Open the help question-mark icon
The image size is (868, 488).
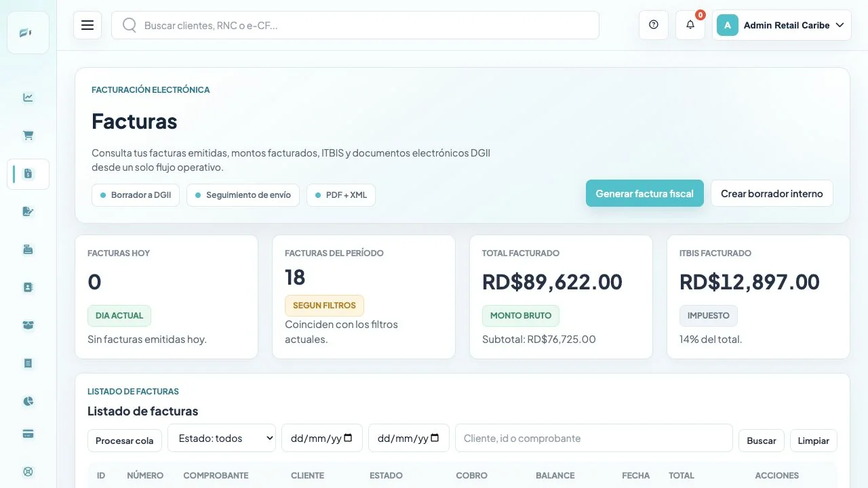(654, 25)
